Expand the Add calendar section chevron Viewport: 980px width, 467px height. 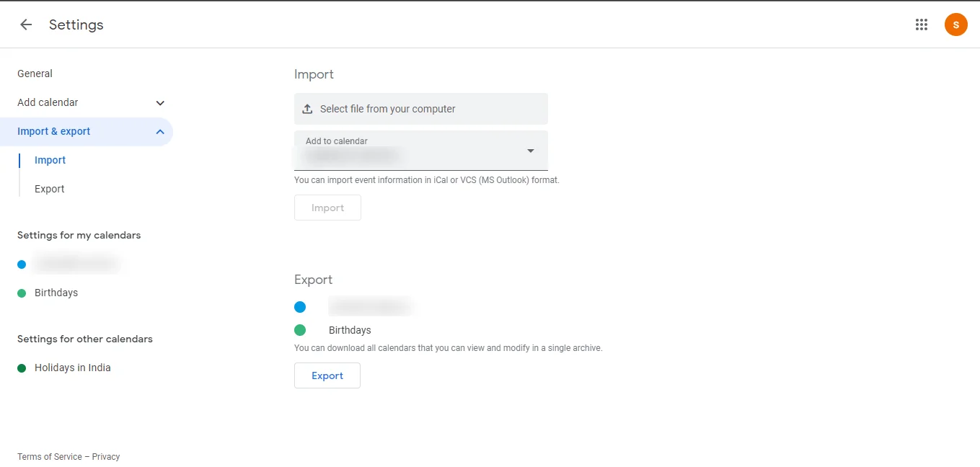point(160,103)
